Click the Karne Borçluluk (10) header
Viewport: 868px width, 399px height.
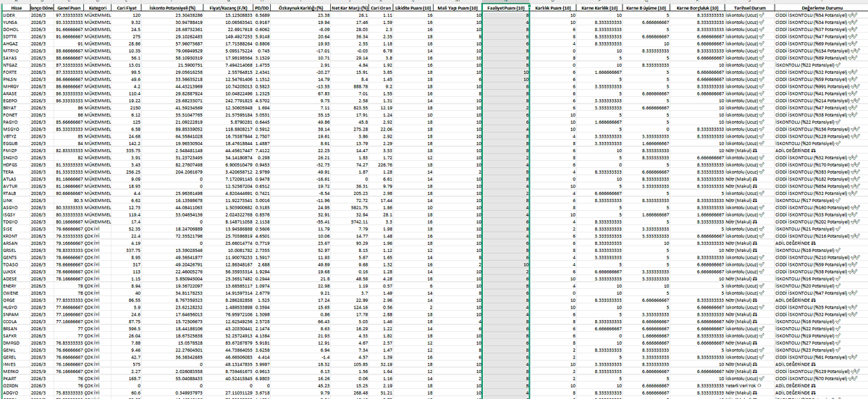(698, 9)
